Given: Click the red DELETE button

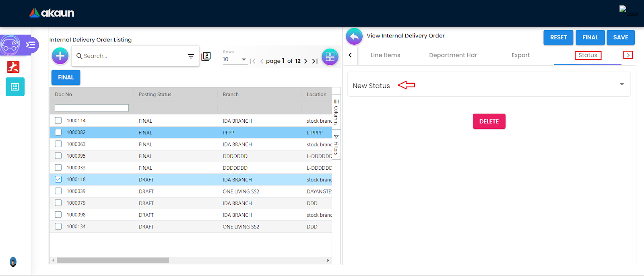Looking at the screenshot, I should point(489,121).
